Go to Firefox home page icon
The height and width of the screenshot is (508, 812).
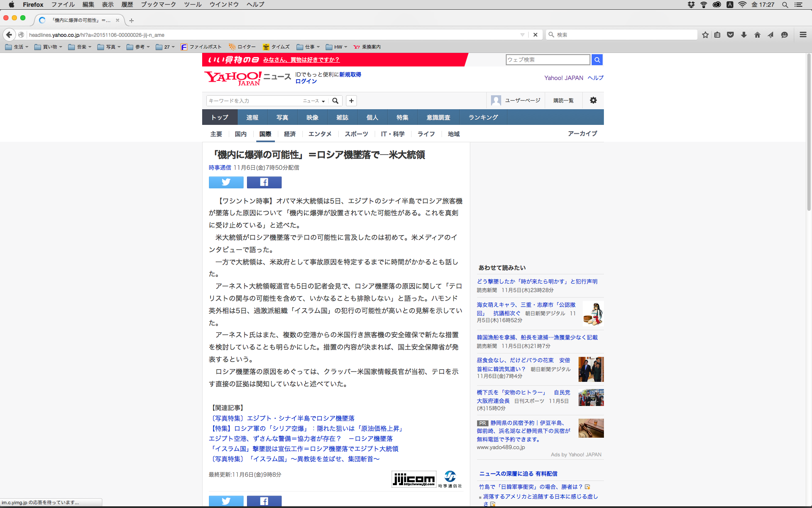[x=757, y=35]
